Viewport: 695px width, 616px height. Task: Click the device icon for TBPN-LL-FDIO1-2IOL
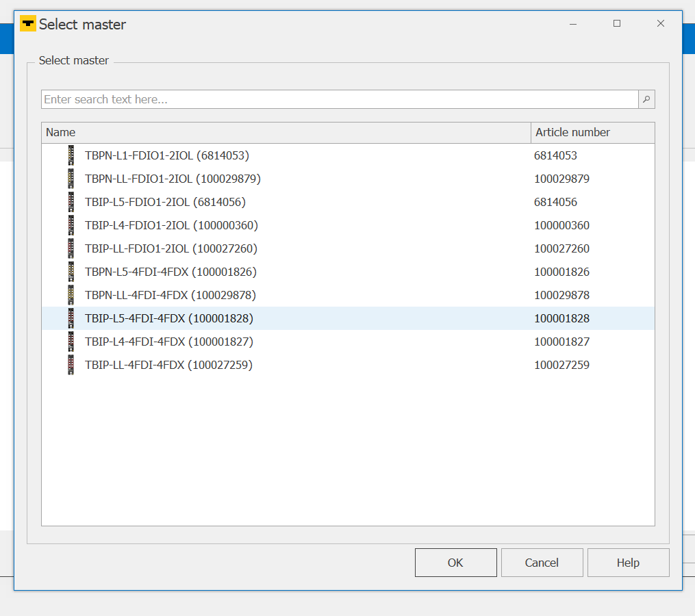click(71, 179)
